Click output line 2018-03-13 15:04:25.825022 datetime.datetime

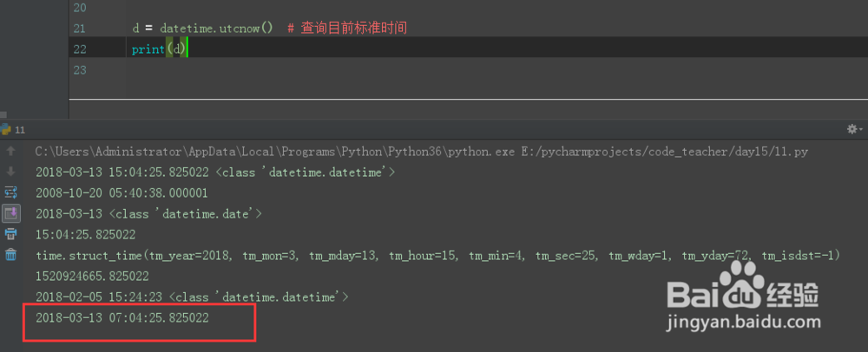pyautogui.click(x=215, y=173)
